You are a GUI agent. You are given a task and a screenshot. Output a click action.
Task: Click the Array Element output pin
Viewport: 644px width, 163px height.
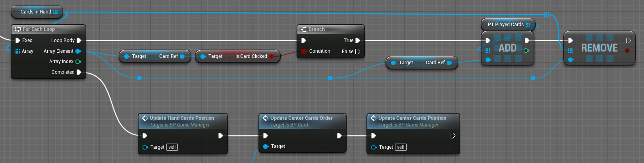tap(78, 51)
